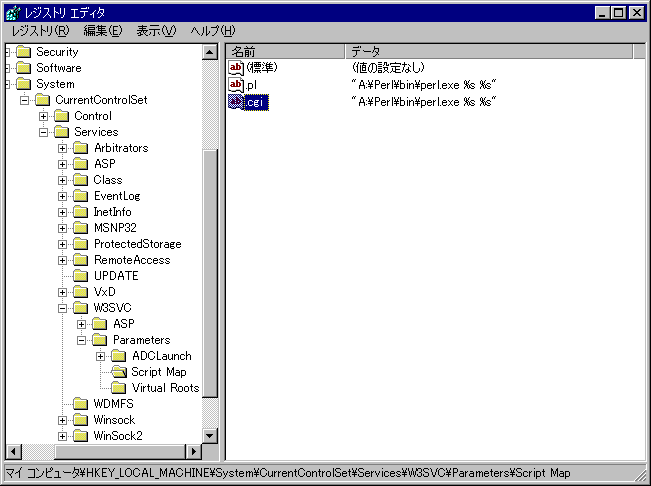Open the 表示(V) menu
The width and height of the screenshot is (651, 486).
(x=157, y=31)
